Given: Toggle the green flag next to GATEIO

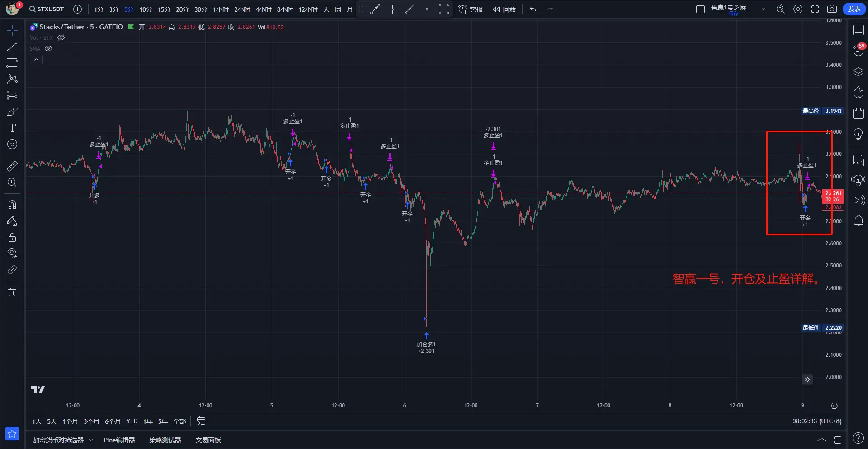Looking at the screenshot, I should pyautogui.click(x=131, y=27).
